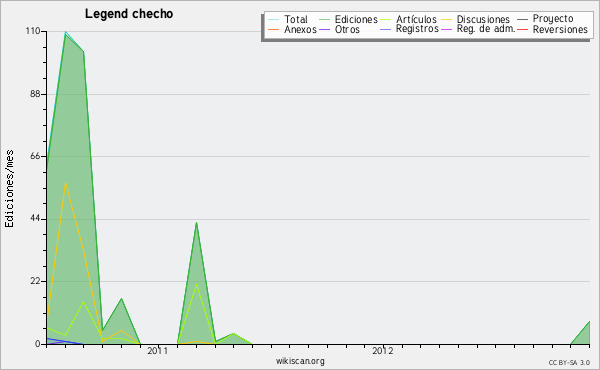This screenshot has height=370, width=600.
Task: Select the Registros legend entry
Action: pyautogui.click(x=417, y=29)
